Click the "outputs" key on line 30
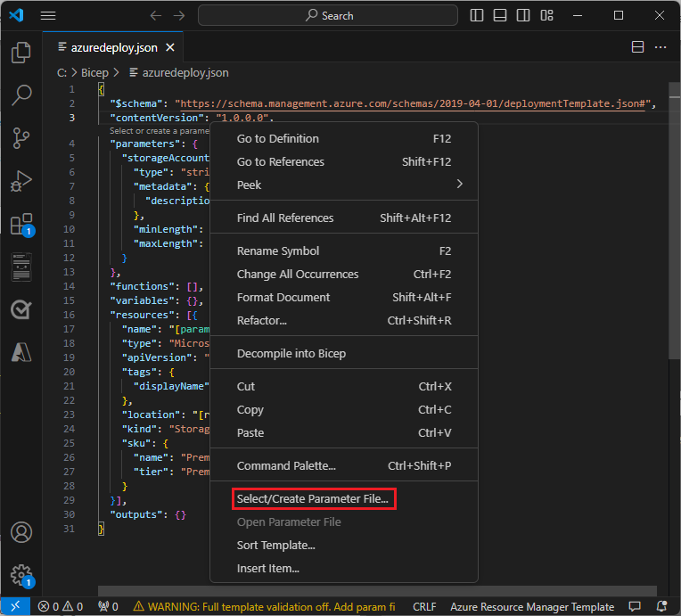This screenshot has height=616, width=681. [x=135, y=514]
